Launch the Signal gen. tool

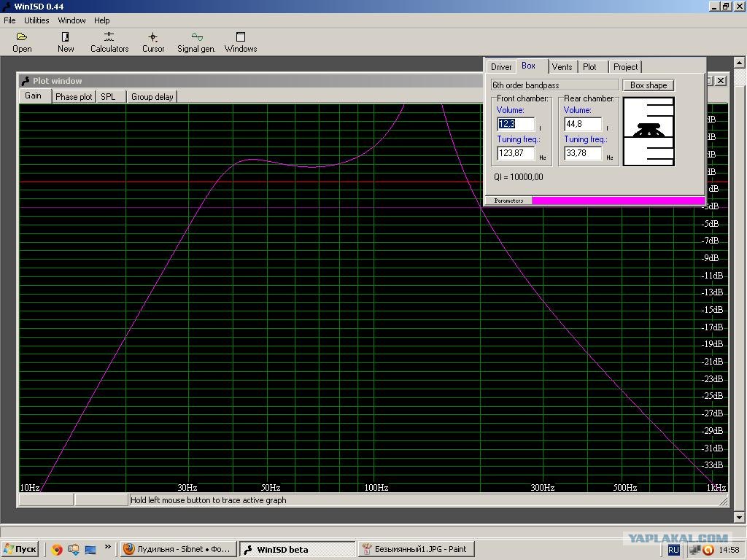pos(196,42)
